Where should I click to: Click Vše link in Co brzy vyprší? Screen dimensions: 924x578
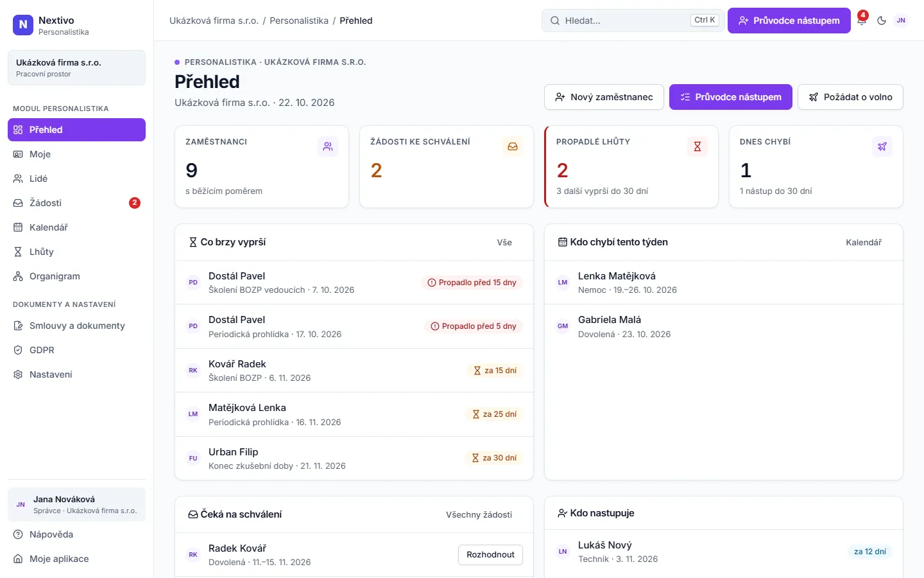(x=504, y=242)
